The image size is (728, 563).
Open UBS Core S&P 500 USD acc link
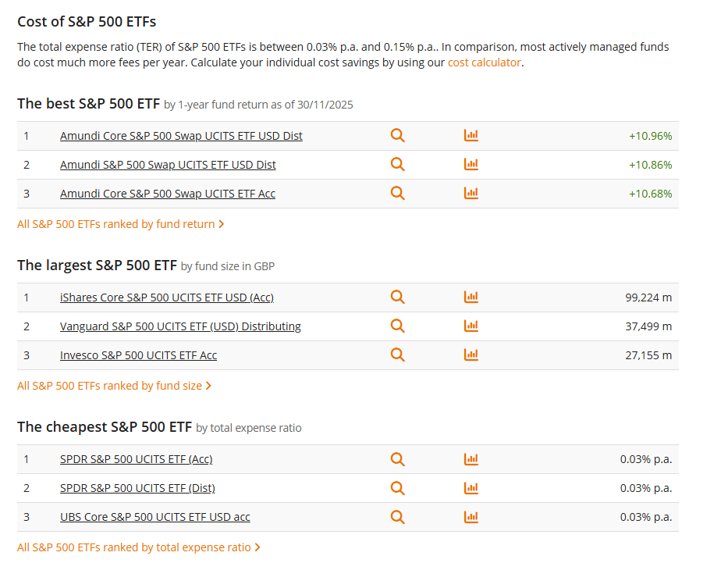[154, 517]
